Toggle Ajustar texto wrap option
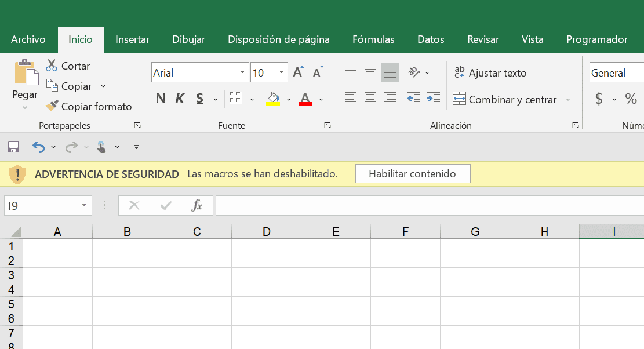Image resolution: width=644 pixels, height=349 pixels. pyautogui.click(x=490, y=73)
